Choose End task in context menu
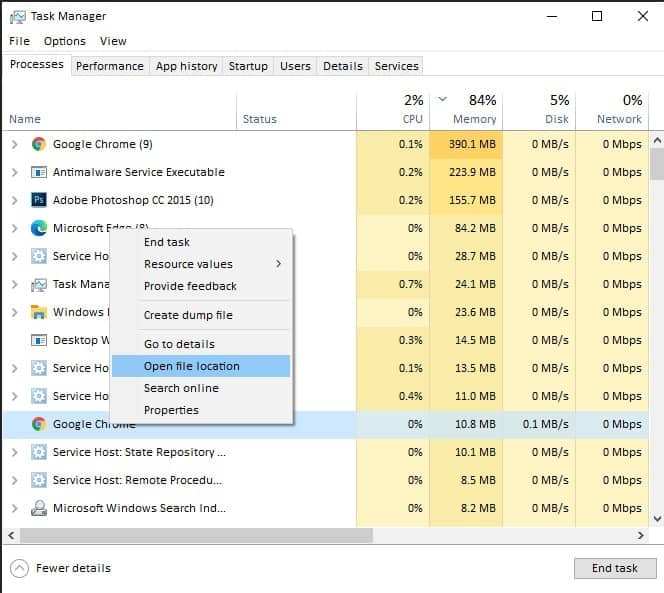664x593 pixels. point(201,242)
